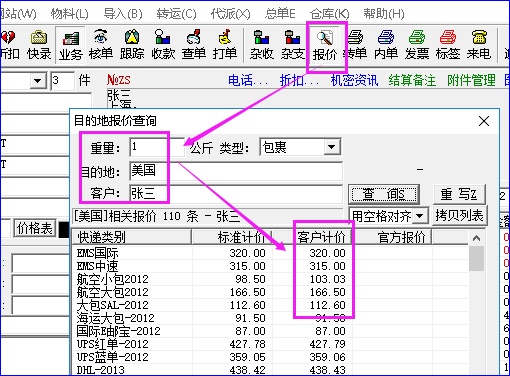Image resolution: width=510 pixels, height=376 pixels.
Task: Click the quotation list scroll-up arrow
Action: (476, 238)
